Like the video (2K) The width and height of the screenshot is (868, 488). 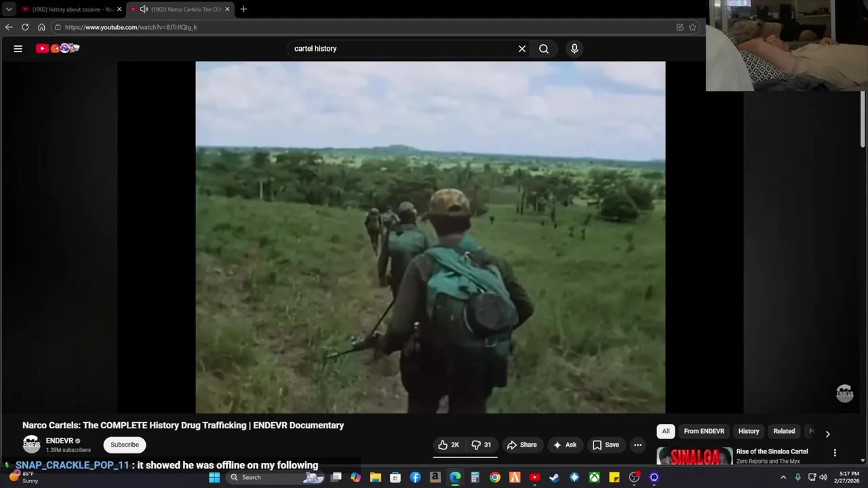[x=449, y=445]
